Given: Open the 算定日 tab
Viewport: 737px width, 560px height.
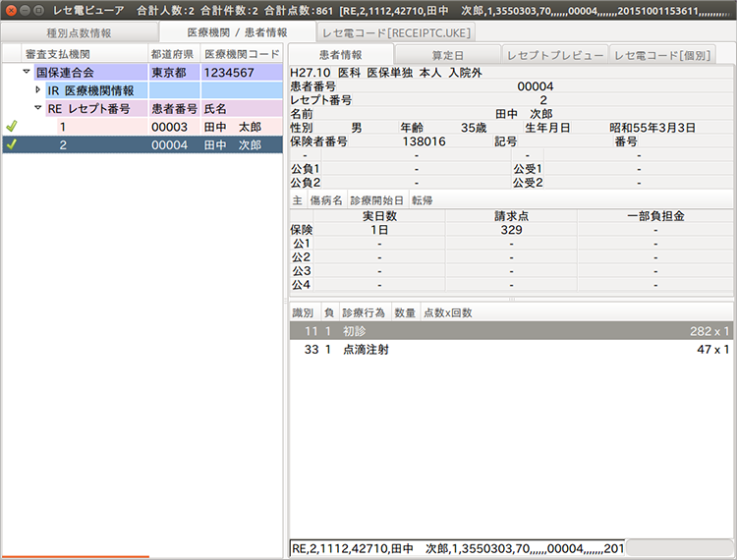Looking at the screenshot, I should coord(447,55).
